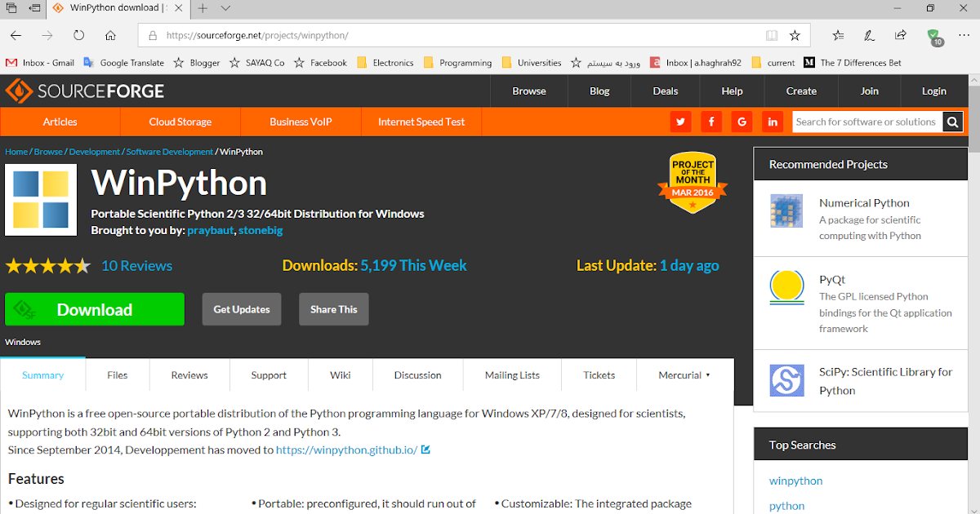Click Create in the top navigation

pos(801,91)
